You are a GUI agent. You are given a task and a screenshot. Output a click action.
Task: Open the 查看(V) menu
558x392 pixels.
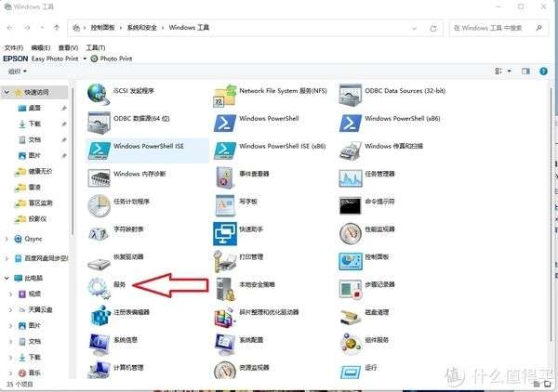(68, 47)
